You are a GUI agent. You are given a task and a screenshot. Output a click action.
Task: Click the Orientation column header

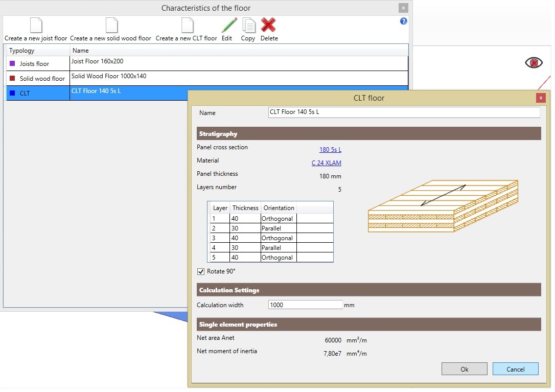(279, 208)
